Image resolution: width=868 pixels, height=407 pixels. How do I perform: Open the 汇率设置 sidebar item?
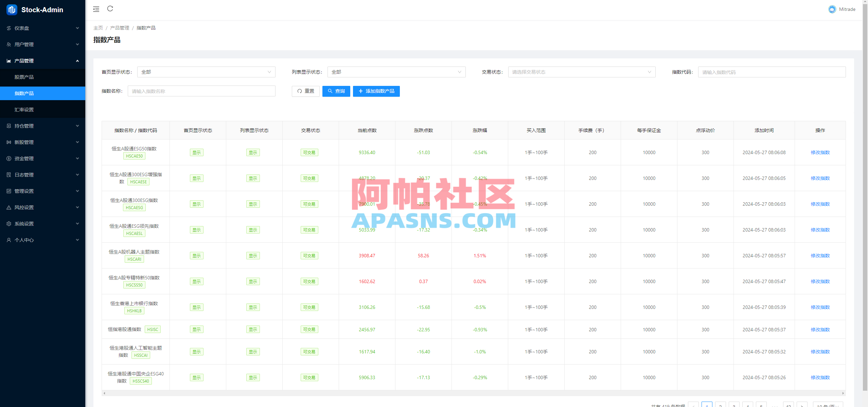[x=23, y=109]
